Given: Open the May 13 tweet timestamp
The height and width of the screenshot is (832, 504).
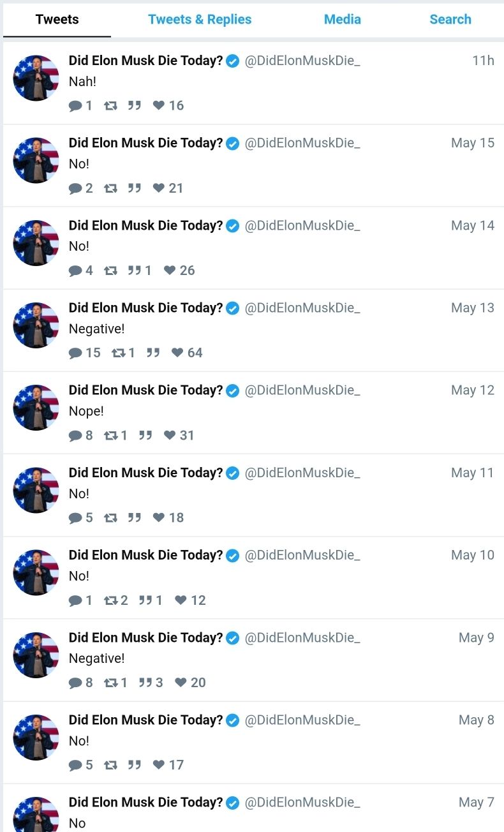Looking at the screenshot, I should click(x=472, y=308).
